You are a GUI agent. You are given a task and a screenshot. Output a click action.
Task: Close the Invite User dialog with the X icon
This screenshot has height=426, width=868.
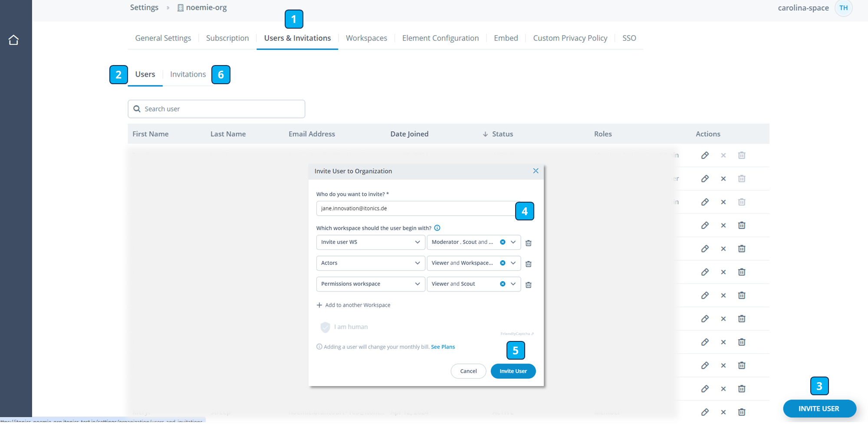tap(536, 170)
